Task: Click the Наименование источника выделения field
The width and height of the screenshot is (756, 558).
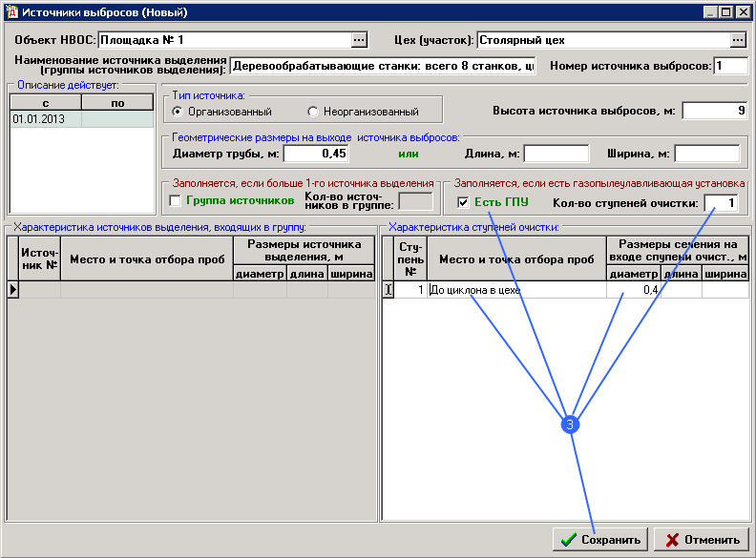Action: pos(383,66)
